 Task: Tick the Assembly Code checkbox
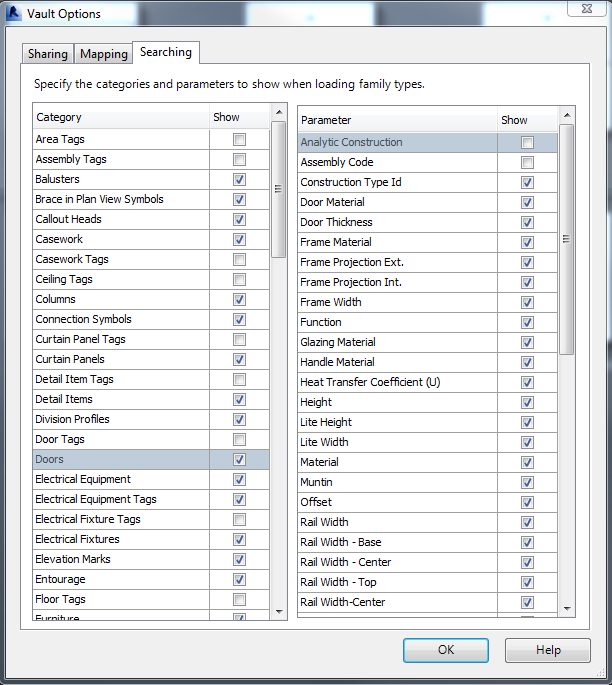pos(527,163)
